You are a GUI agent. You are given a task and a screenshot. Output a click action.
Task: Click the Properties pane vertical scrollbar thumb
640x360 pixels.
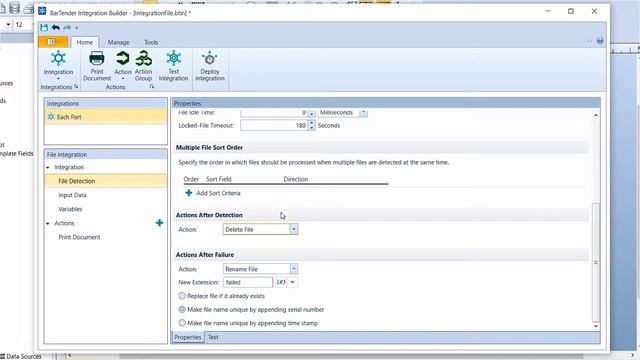pos(596,262)
